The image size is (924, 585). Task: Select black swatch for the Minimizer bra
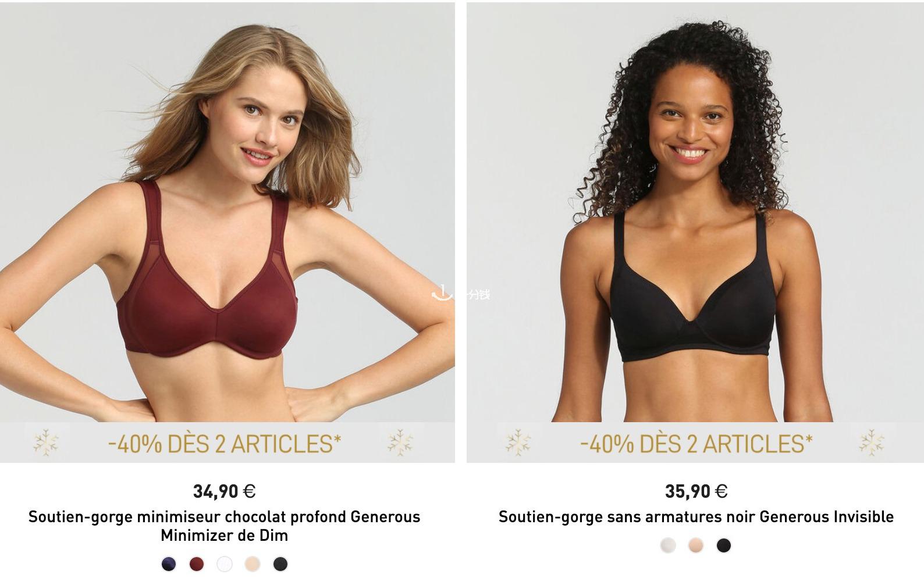tap(280, 563)
